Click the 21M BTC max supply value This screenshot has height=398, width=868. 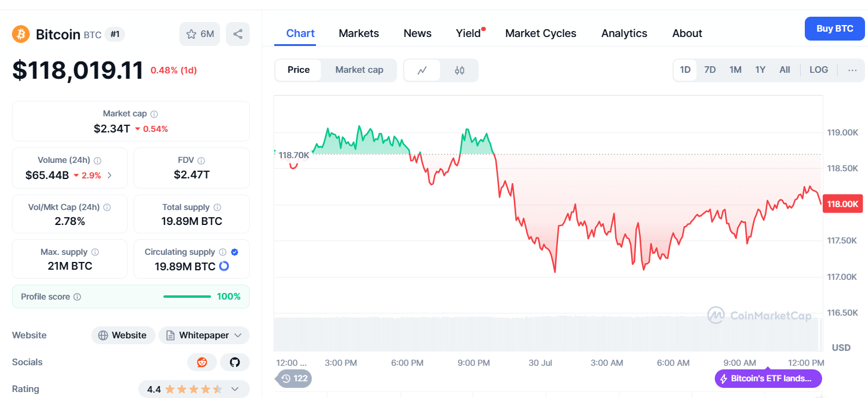click(x=70, y=266)
